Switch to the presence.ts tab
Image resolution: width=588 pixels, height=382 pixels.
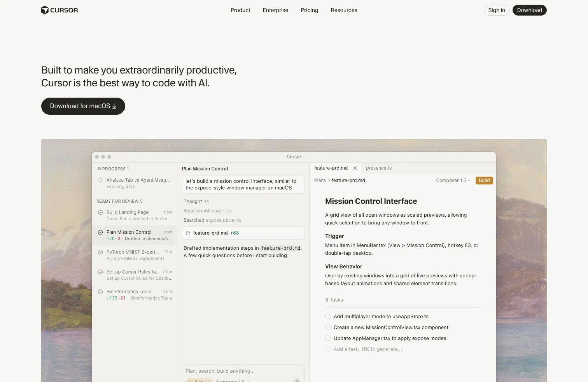pos(379,168)
